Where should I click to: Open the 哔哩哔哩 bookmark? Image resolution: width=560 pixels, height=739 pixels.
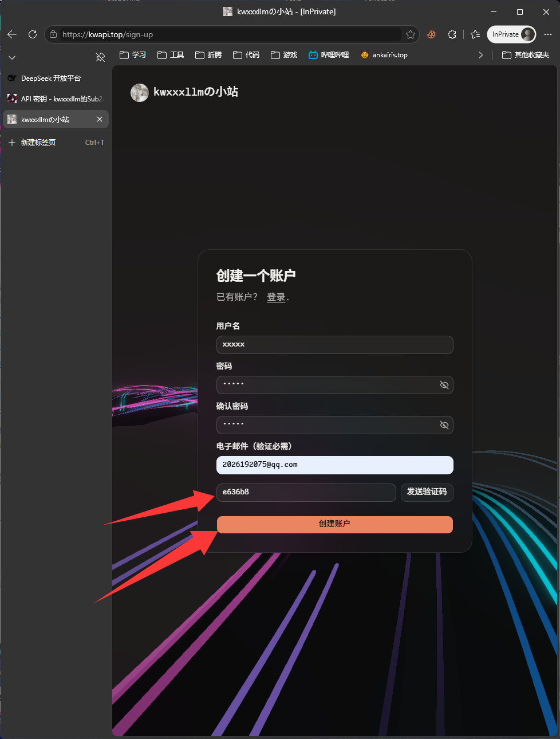tap(329, 55)
